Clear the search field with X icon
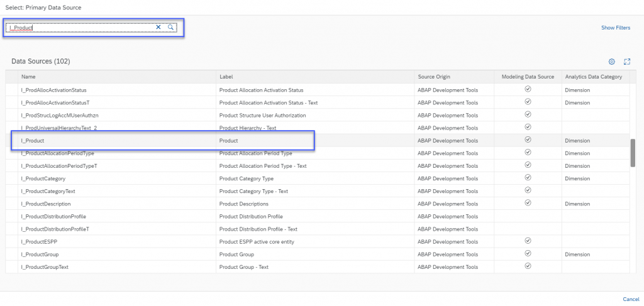 [158, 27]
